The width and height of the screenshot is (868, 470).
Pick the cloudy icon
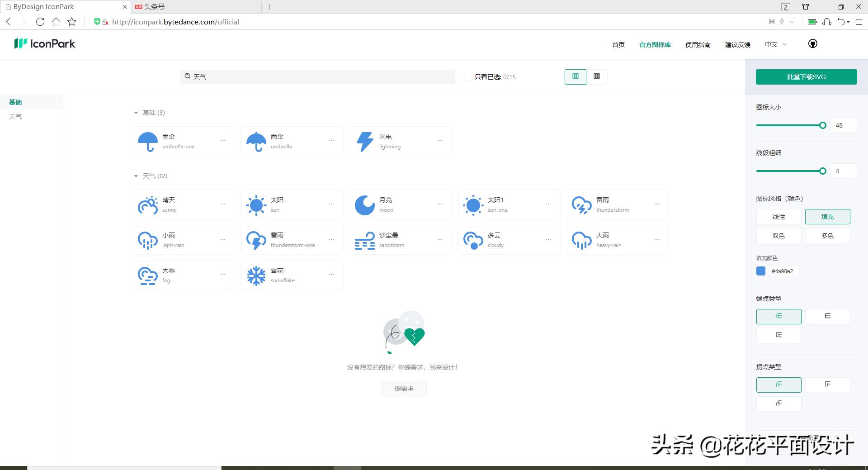(x=473, y=240)
